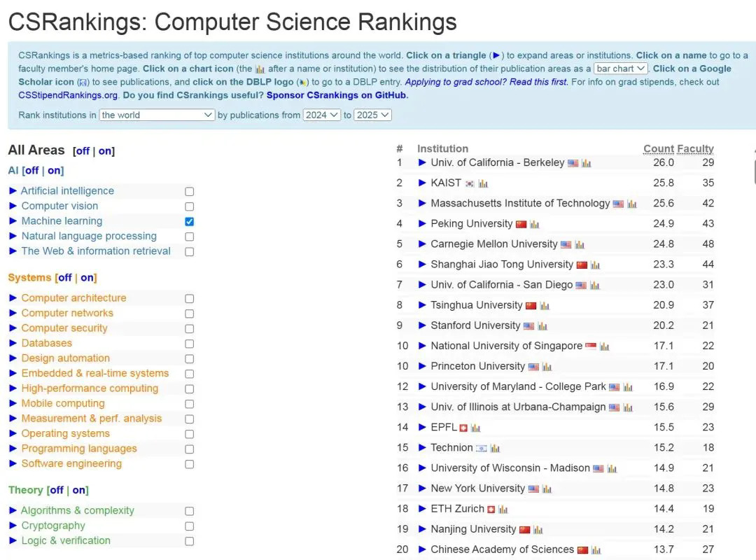Expand Univ. of California - Berkeley faculty list
This screenshot has height=560, width=756.
point(422,162)
